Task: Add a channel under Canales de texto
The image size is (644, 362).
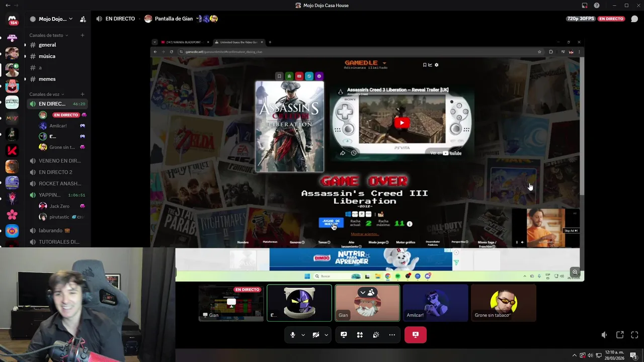Action: [x=83, y=35]
